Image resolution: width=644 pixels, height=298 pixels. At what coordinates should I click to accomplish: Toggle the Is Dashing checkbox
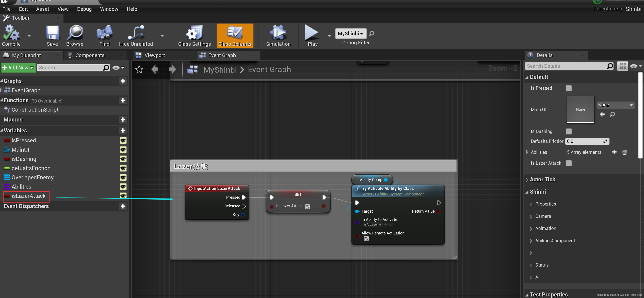click(569, 132)
